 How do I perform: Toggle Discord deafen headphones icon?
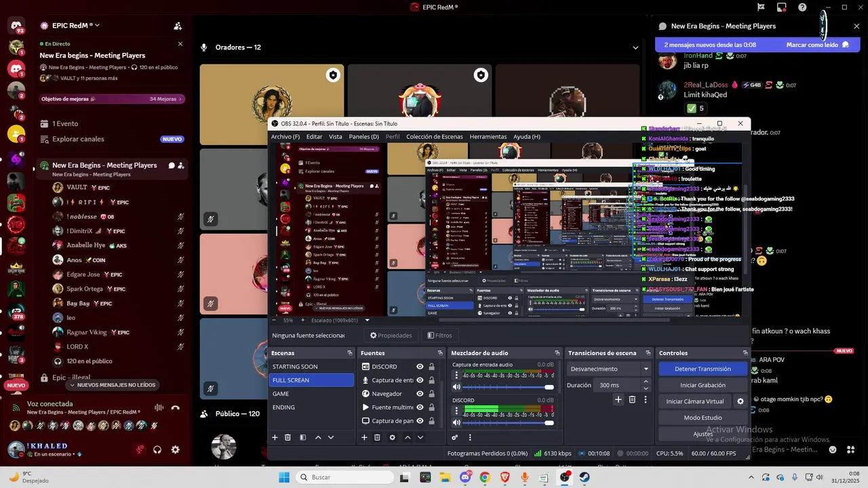pyautogui.click(x=157, y=449)
